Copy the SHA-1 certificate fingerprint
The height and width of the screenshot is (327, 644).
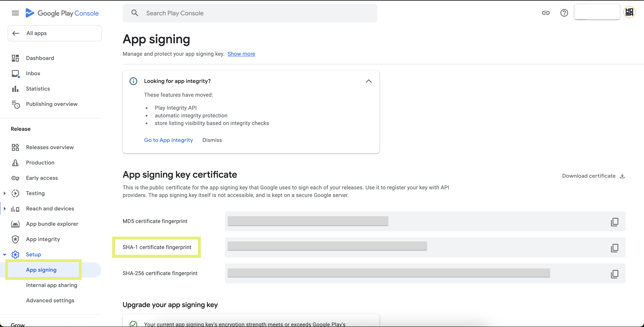point(614,248)
